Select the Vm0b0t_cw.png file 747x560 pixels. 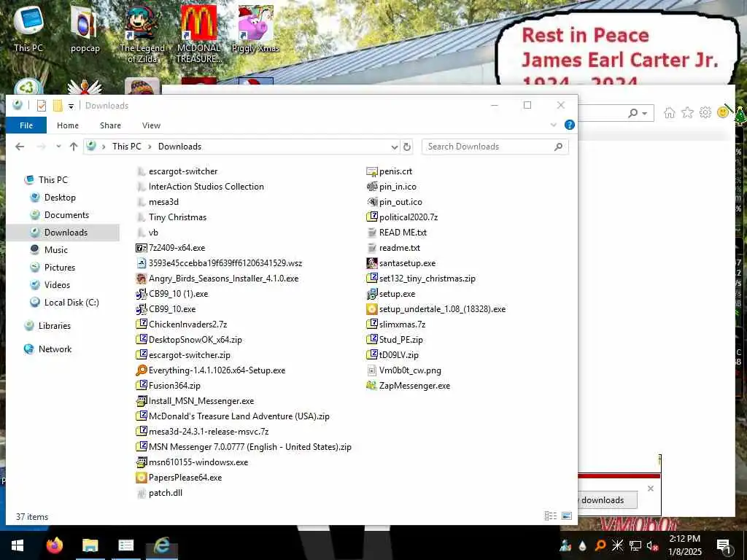pyautogui.click(x=410, y=370)
